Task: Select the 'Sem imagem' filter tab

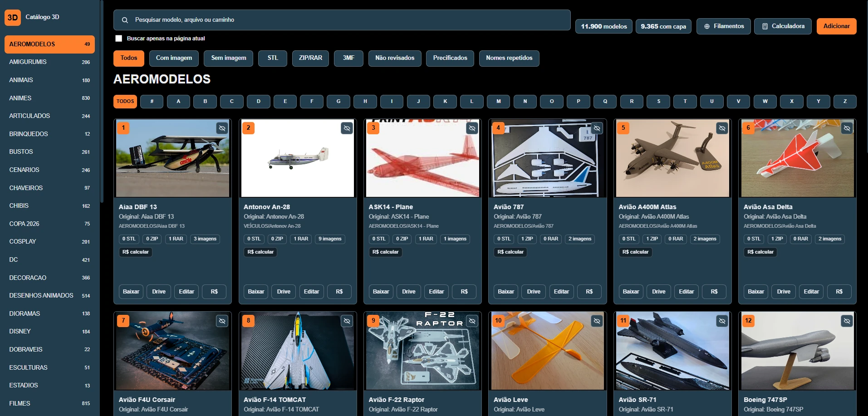Action: pyautogui.click(x=229, y=58)
